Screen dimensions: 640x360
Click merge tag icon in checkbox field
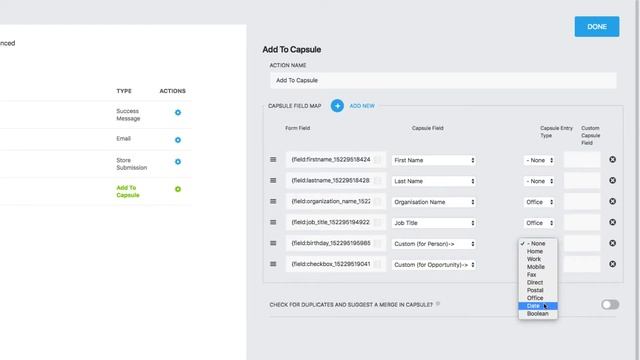coord(378,264)
